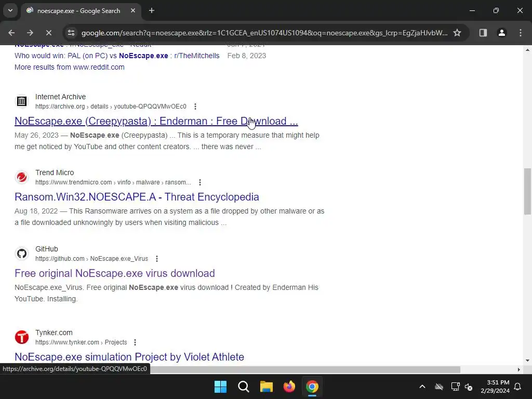Show hidden system tray icons
The height and width of the screenshot is (399, 532).
tap(422, 387)
